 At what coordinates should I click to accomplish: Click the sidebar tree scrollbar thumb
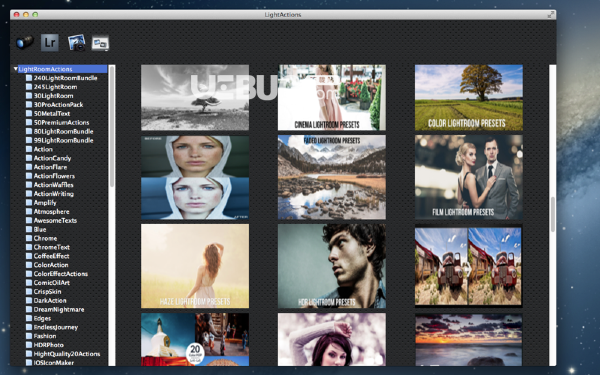click(112, 126)
